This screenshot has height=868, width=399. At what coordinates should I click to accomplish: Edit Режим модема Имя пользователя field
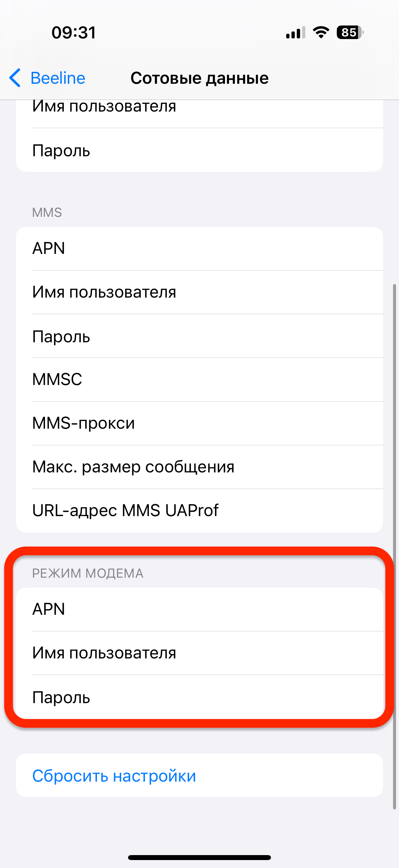click(x=199, y=653)
